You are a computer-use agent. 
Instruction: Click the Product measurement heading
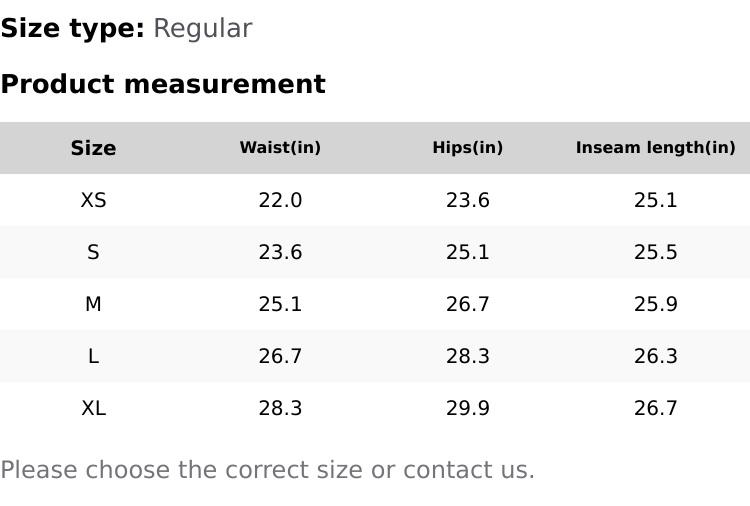pos(163,84)
